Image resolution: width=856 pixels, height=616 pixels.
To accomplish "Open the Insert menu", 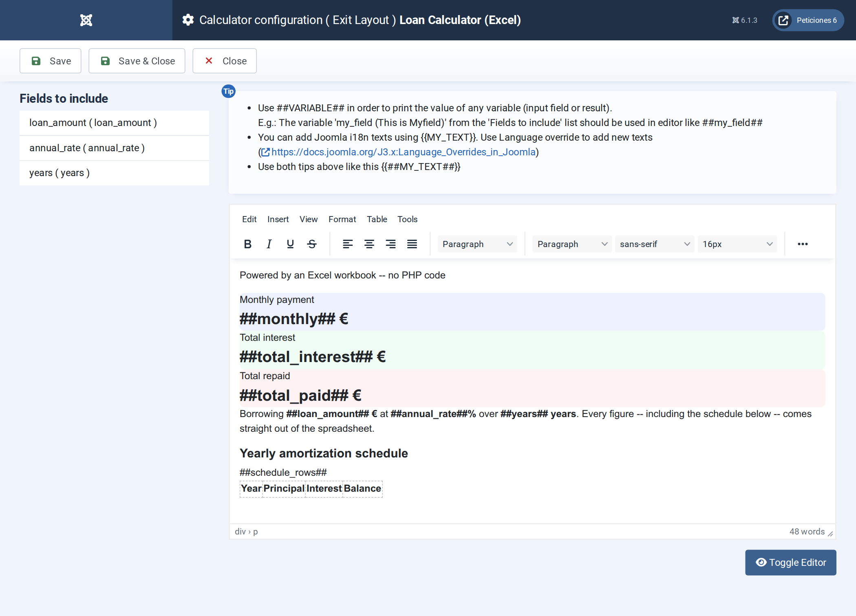I will click(x=278, y=219).
